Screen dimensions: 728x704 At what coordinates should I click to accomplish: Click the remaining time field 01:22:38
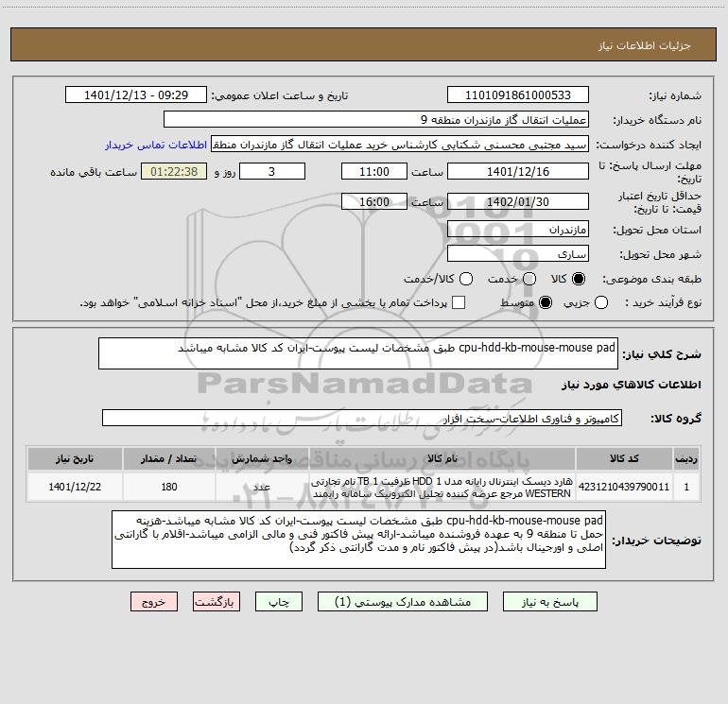click(174, 171)
